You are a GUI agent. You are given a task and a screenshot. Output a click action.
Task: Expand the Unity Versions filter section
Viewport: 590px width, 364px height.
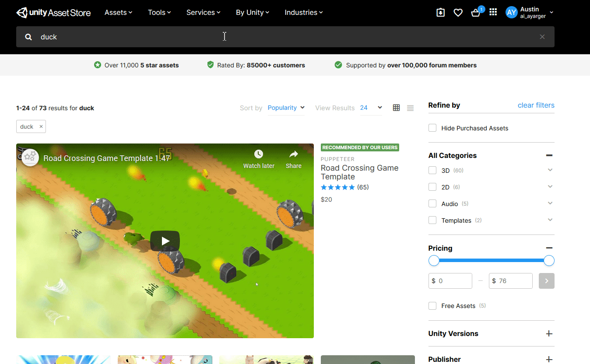coord(549,334)
